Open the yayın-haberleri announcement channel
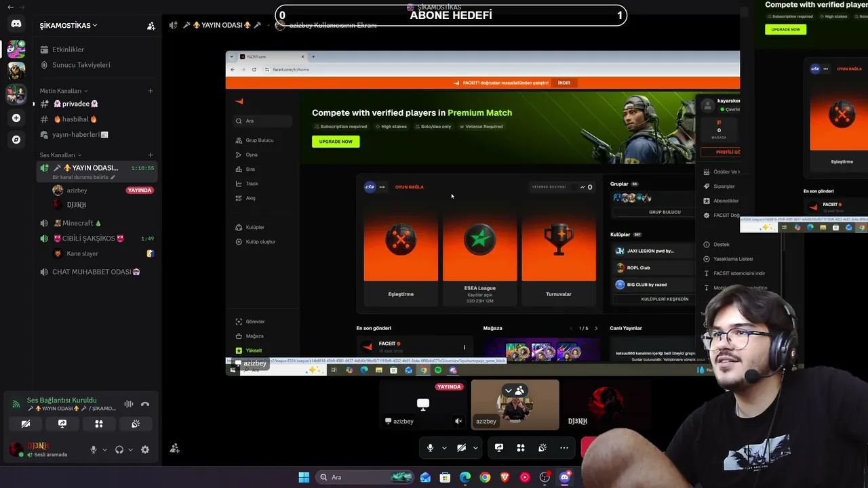This screenshot has width=868, height=488. point(97,135)
